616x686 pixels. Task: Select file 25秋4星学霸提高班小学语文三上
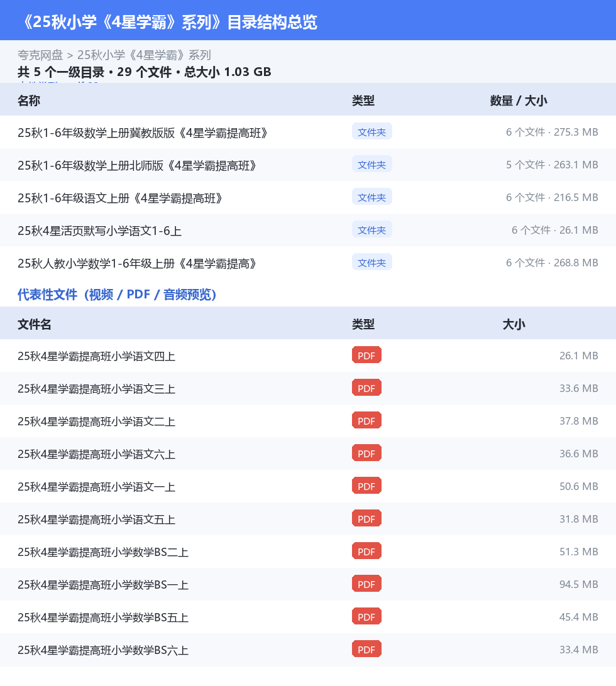coord(96,389)
